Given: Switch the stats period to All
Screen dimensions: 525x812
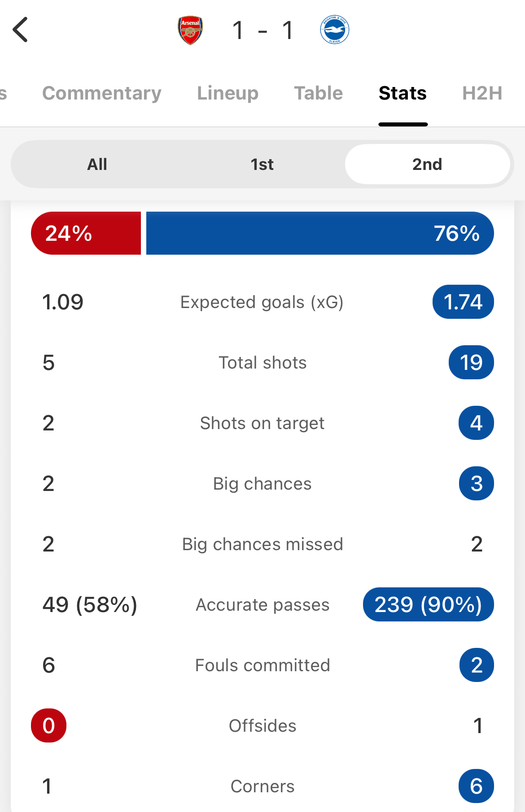Looking at the screenshot, I should pyautogui.click(x=97, y=164).
